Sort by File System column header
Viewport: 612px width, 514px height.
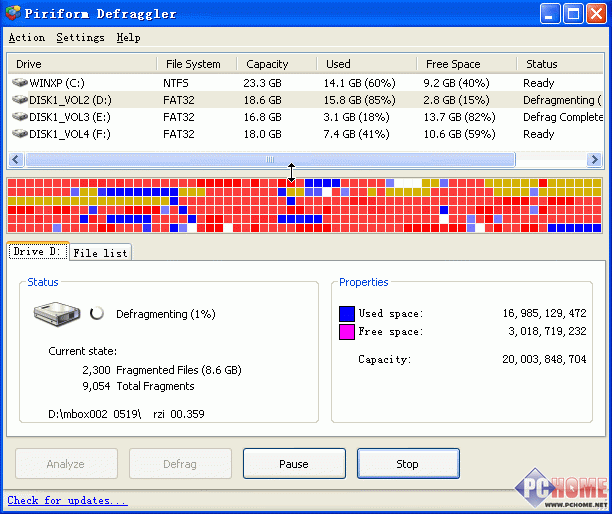click(x=197, y=64)
